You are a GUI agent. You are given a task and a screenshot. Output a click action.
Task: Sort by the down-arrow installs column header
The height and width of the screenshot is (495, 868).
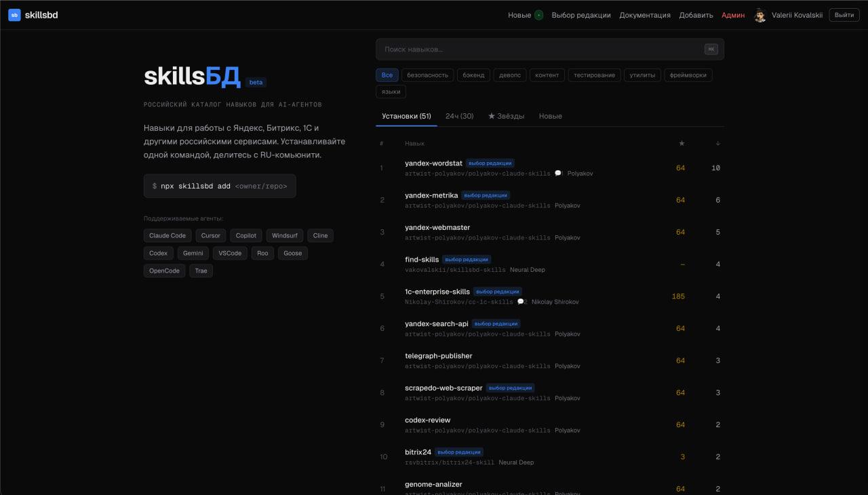[718, 143]
